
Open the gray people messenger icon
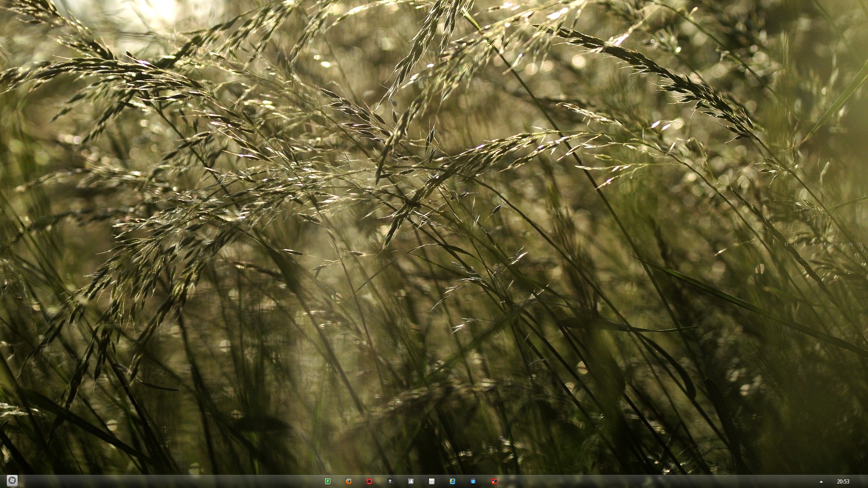[411, 481]
